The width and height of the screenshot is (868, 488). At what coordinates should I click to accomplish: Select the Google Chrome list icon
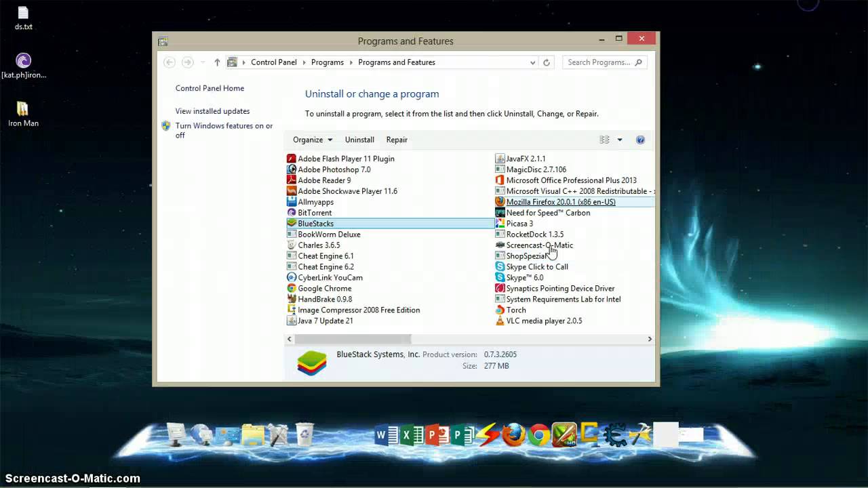(x=292, y=289)
